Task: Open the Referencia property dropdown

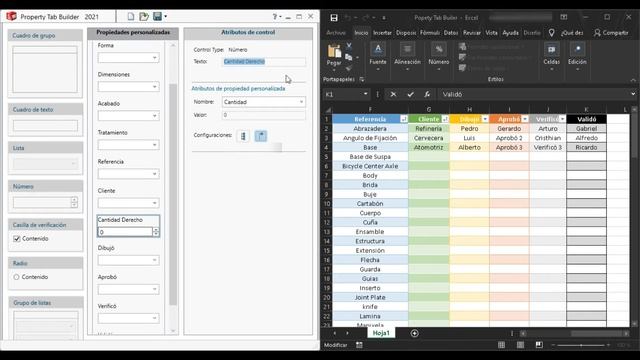Action: (128, 174)
